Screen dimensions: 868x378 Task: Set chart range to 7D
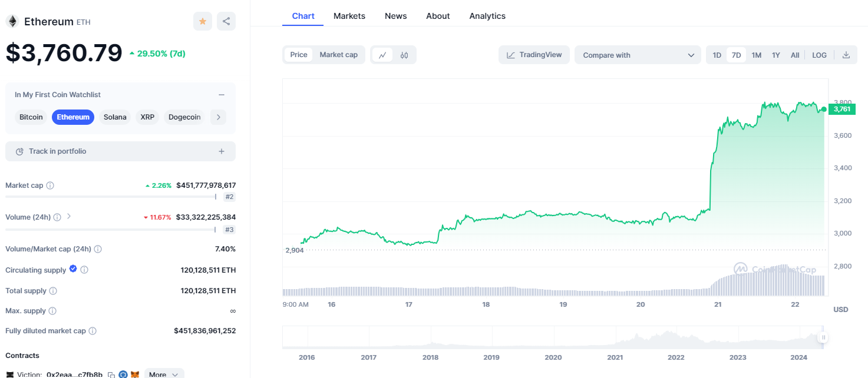click(737, 55)
